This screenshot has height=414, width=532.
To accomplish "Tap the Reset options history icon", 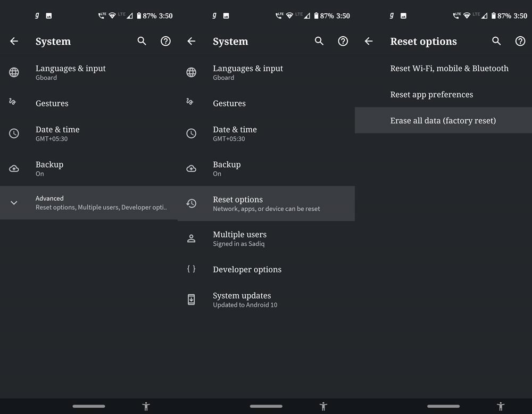I will tap(192, 203).
